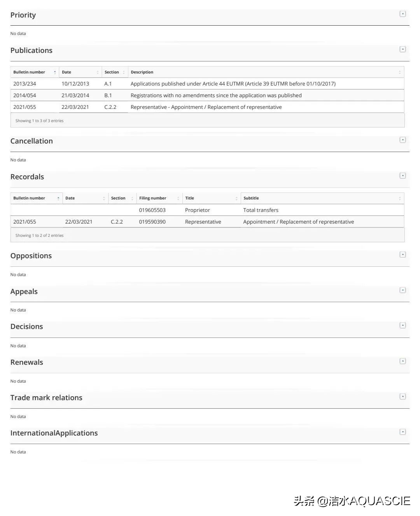Sort Publications by Bulletin number
Viewport: 420px width, 516px height.
pyautogui.click(x=35, y=72)
